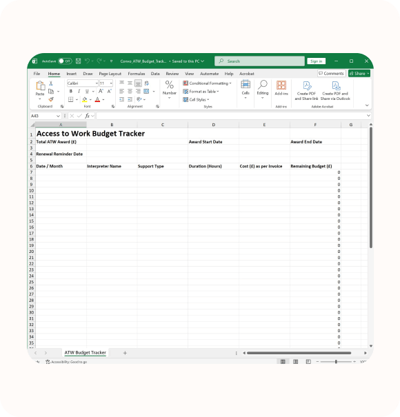Click the Number percent button
The width and height of the screenshot is (400, 417).
coord(169,88)
